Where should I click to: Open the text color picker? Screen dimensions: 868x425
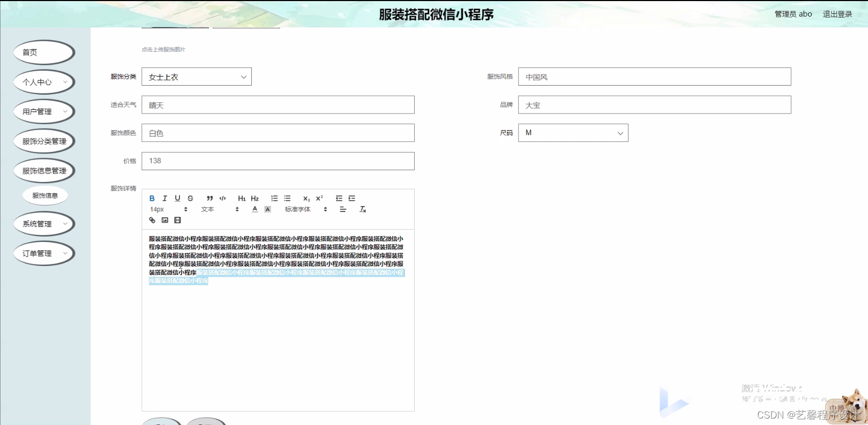pos(255,209)
